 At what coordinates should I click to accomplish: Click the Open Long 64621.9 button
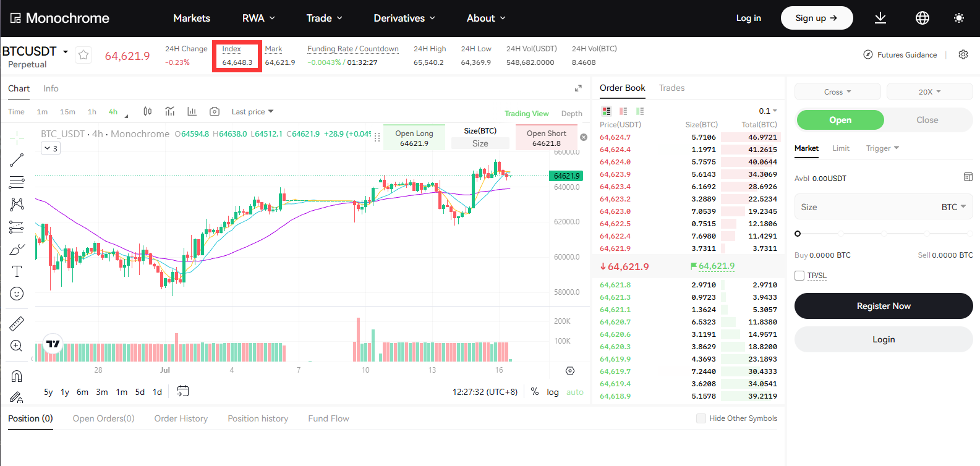pyautogui.click(x=414, y=138)
